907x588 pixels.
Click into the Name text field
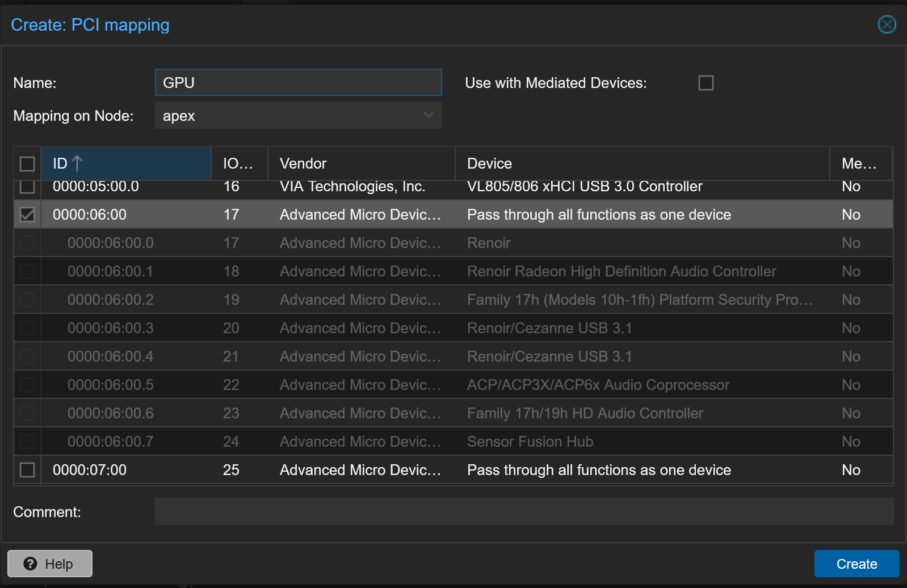coord(298,83)
